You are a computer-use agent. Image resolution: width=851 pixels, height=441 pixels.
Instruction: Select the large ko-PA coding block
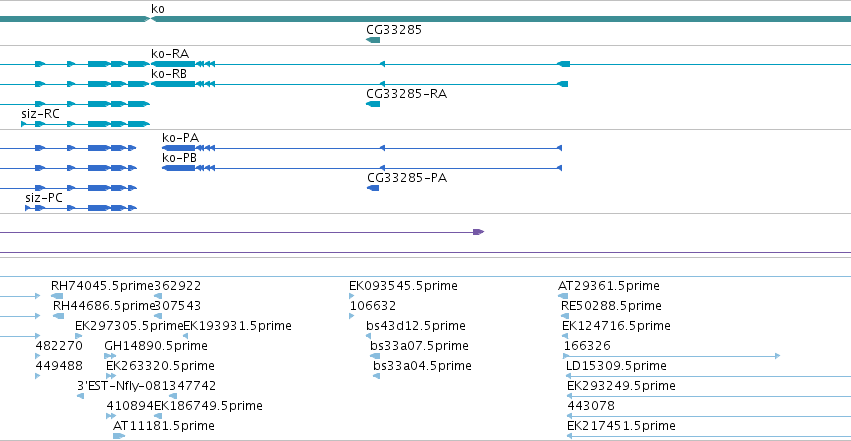(179, 148)
